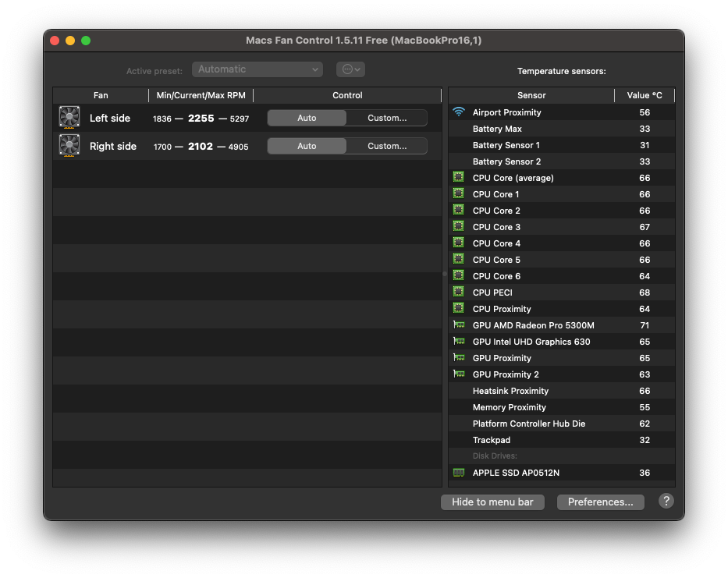Screen dimensions: 728x578
Task: Set Left side fan control to Auto
Action: (x=307, y=118)
